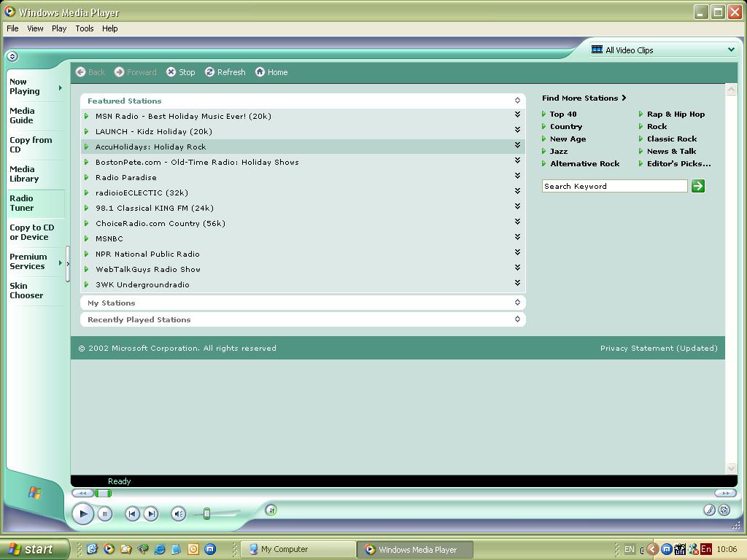Click the EN language indicator in taskbar
The height and width of the screenshot is (560, 747).
tap(630, 549)
